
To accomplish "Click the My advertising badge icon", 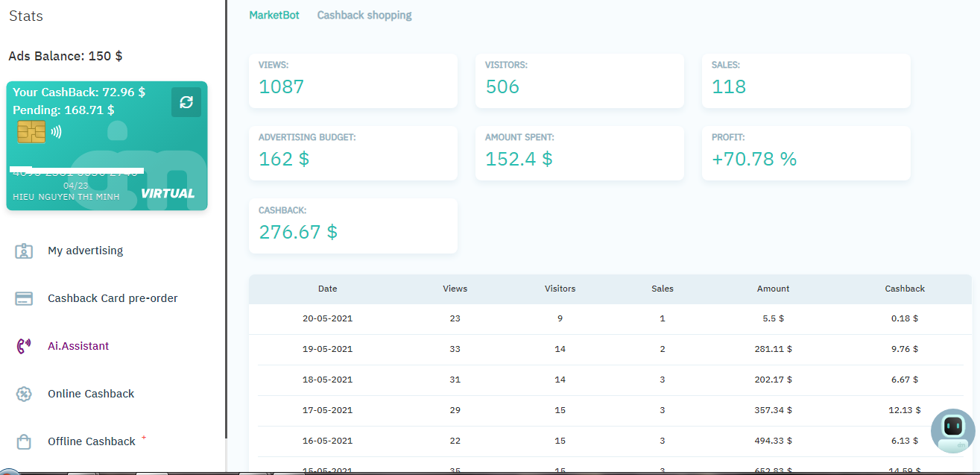I will pos(24,251).
